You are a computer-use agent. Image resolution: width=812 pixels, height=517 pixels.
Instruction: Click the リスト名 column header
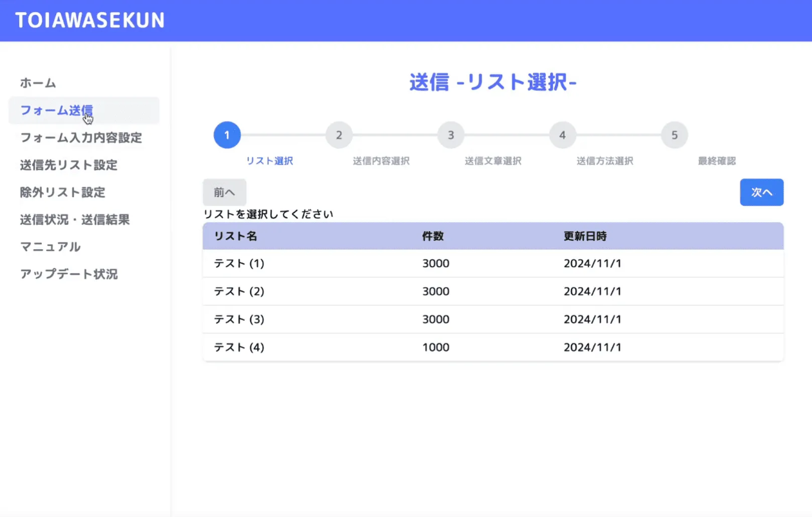pos(236,236)
